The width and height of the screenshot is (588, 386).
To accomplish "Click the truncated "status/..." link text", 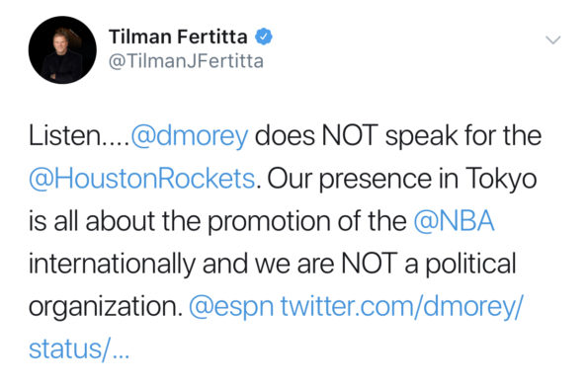I will click(79, 349).
